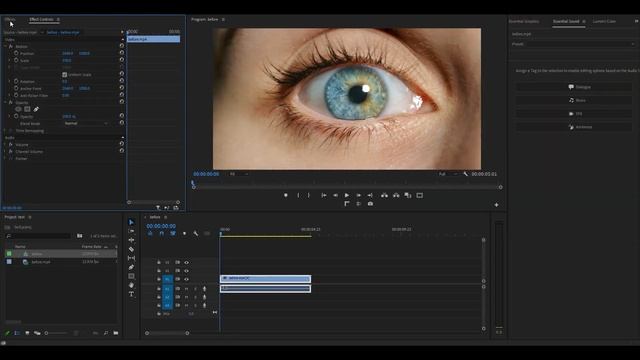Collapse the Motion effect group
The image size is (640, 360).
coord(5,47)
